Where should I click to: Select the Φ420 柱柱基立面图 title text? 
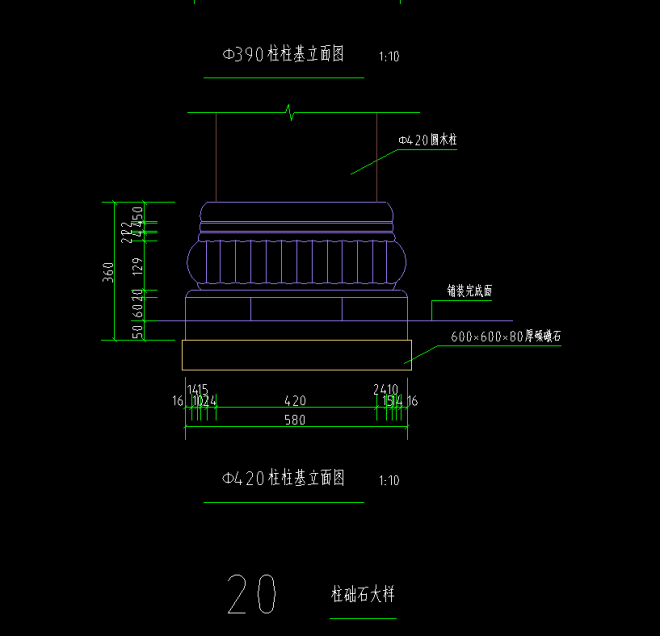[284, 479]
